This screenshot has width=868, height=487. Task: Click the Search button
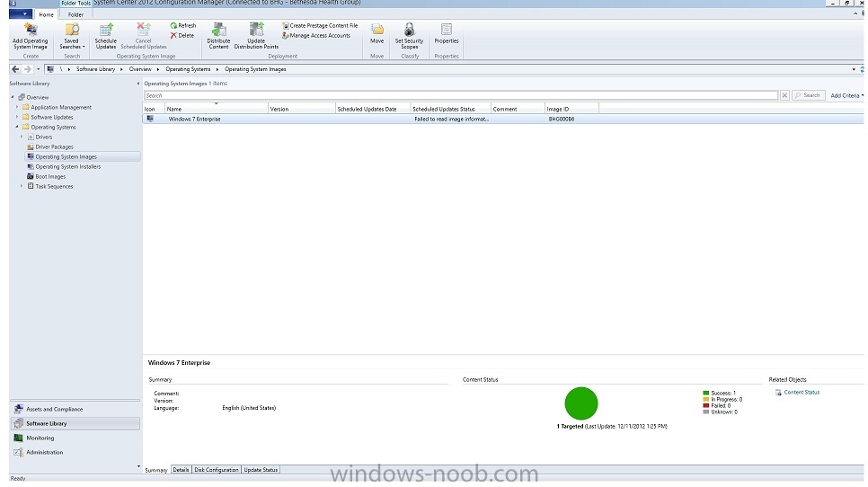(x=808, y=95)
